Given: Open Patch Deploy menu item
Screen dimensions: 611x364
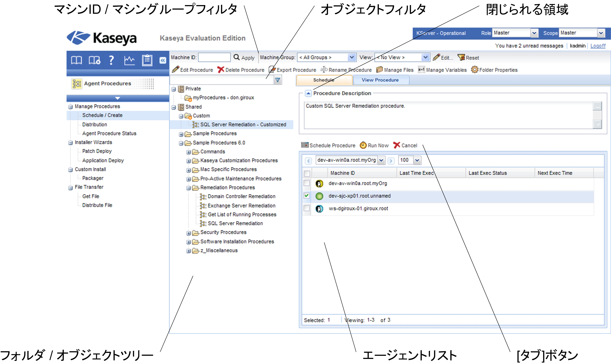Looking at the screenshot, I should pos(97,151).
